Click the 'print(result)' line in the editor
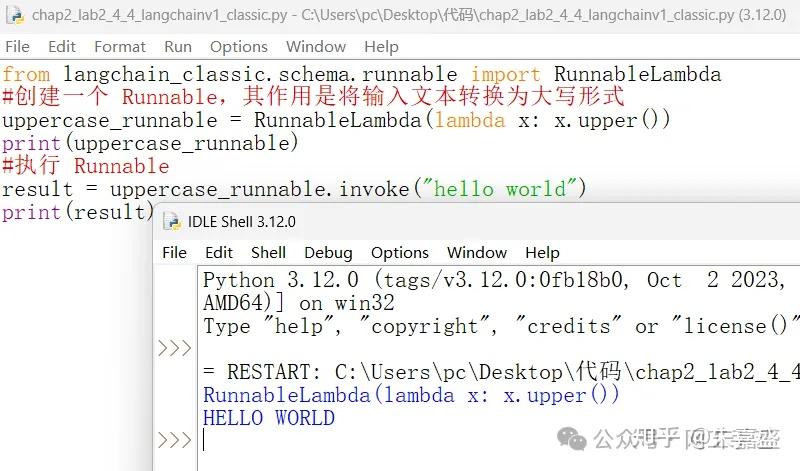The image size is (800, 471). tap(78, 212)
